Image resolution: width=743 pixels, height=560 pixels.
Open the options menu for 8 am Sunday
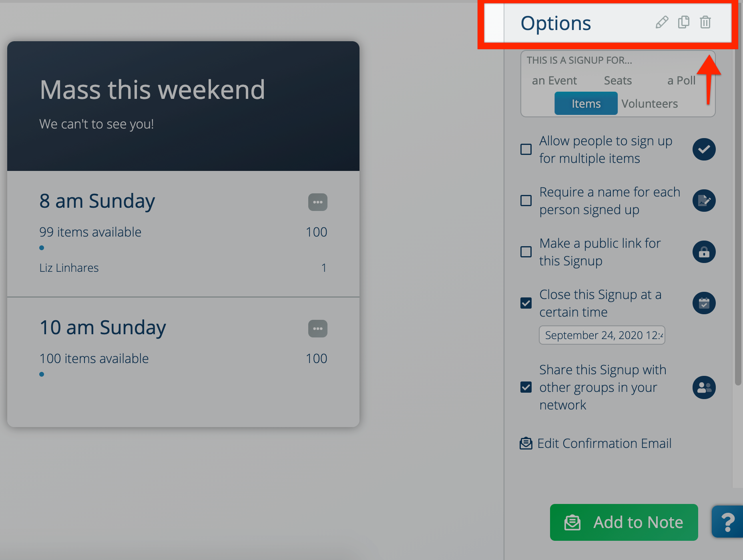coord(317,202)
